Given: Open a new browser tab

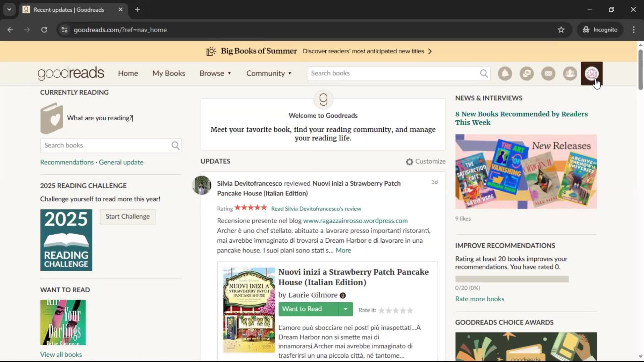Looking at the screenshot, I should tap(138, 10).
